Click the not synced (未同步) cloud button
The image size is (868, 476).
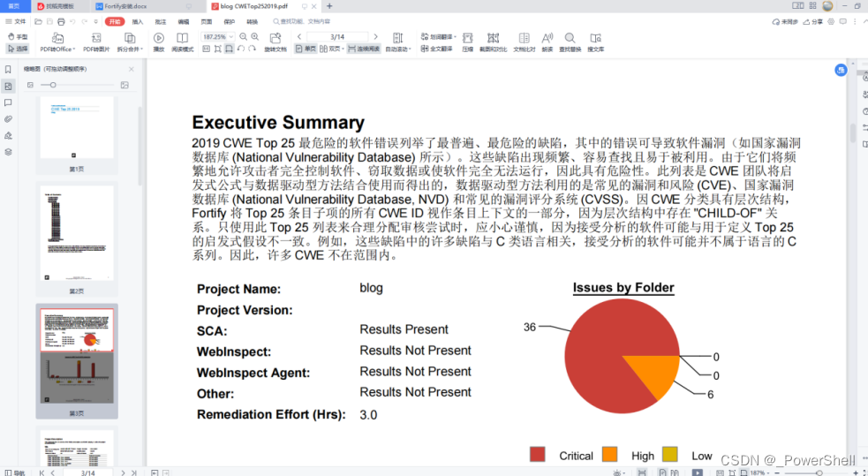click(x=785, y=21)
